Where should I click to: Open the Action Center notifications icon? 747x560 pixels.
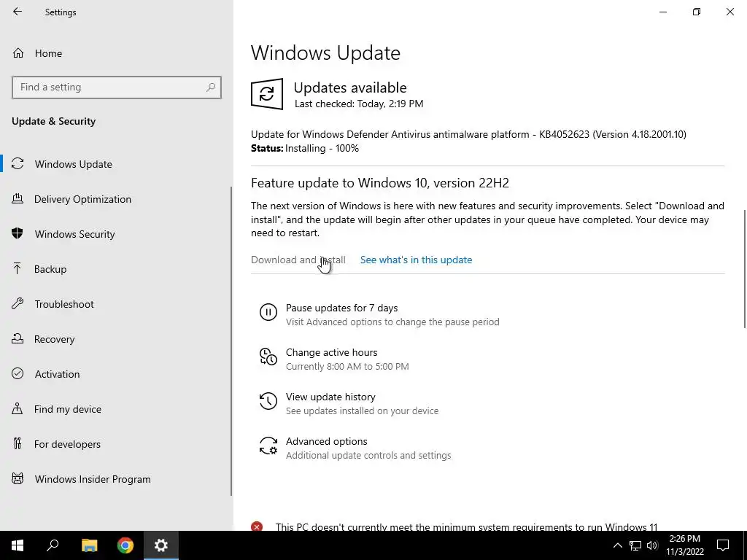point(723,545)
